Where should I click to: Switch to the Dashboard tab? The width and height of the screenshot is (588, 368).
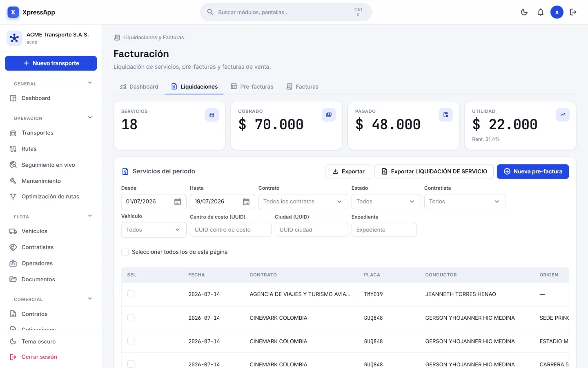tap(139, 87)
